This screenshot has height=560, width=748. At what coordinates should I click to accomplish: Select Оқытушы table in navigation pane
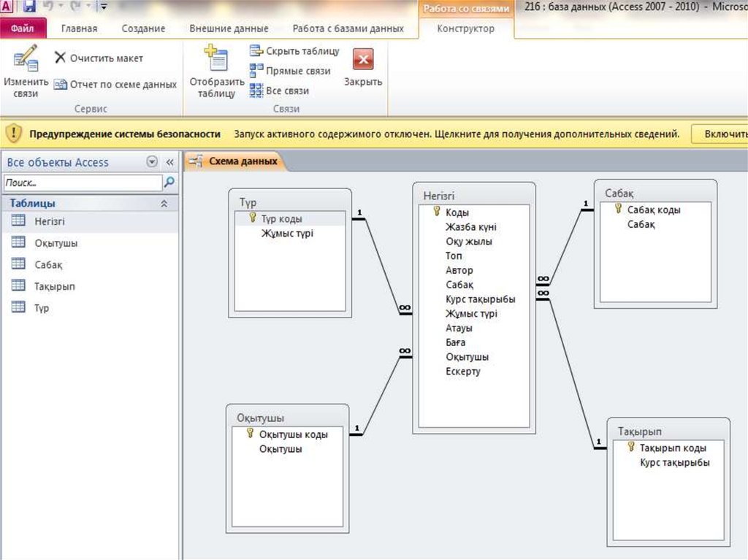56,243
